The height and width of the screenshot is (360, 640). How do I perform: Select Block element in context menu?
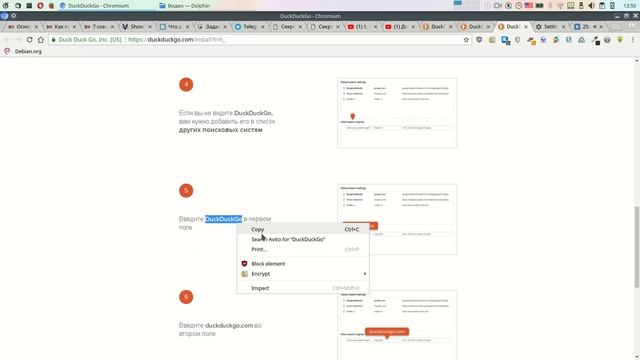coord(303,264)
